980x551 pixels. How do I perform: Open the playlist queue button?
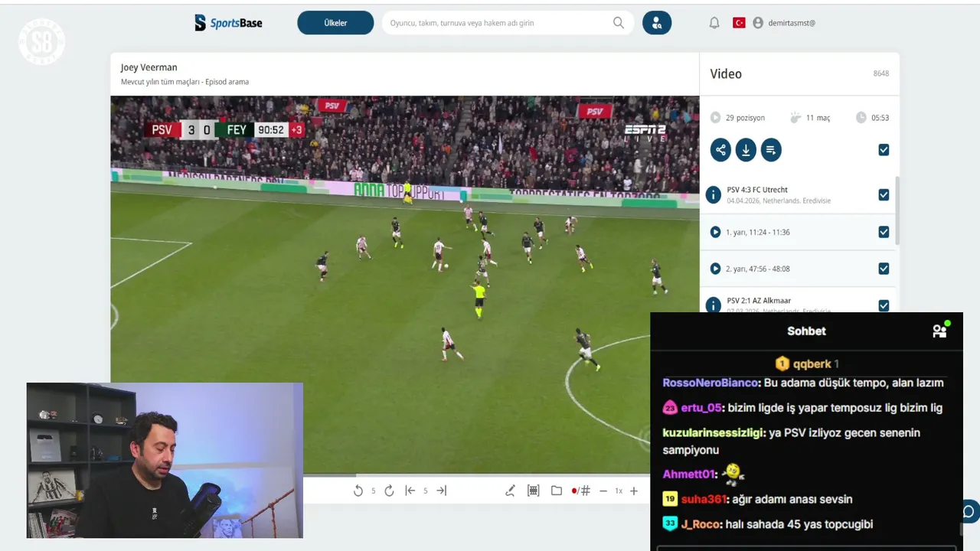(771, 150)
